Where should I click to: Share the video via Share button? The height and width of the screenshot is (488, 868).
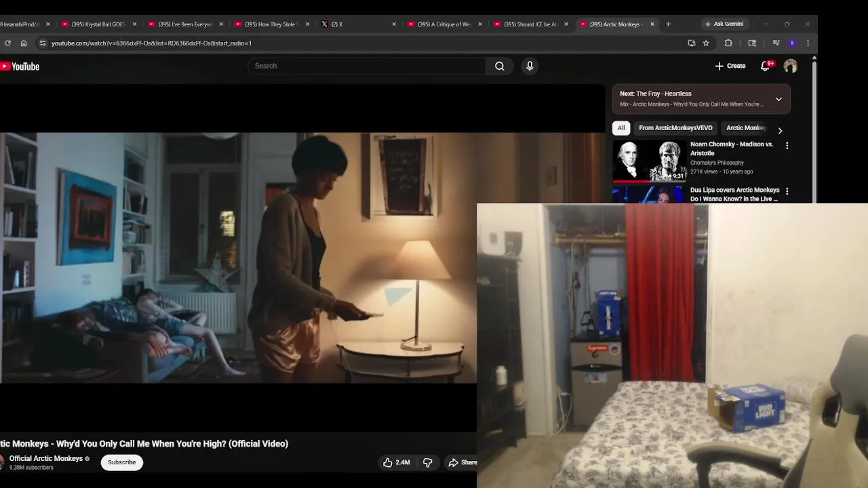pos(463,462)
